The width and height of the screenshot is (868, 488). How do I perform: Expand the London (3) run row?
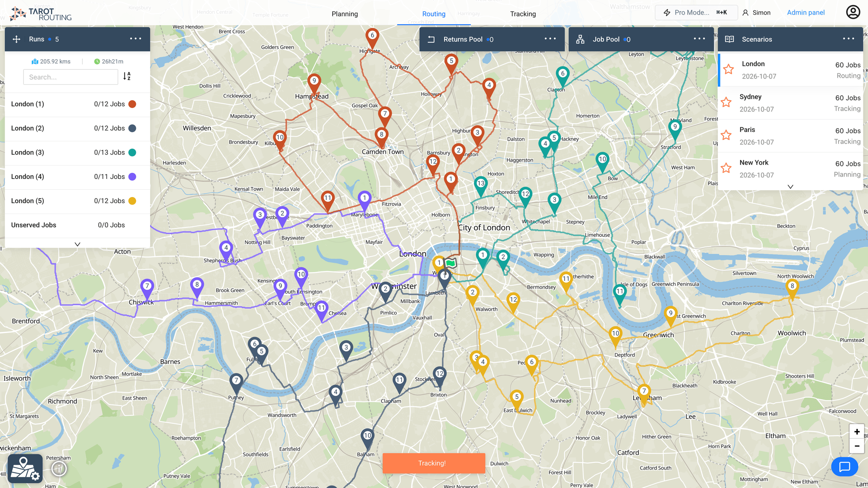(x=77, y=153)
